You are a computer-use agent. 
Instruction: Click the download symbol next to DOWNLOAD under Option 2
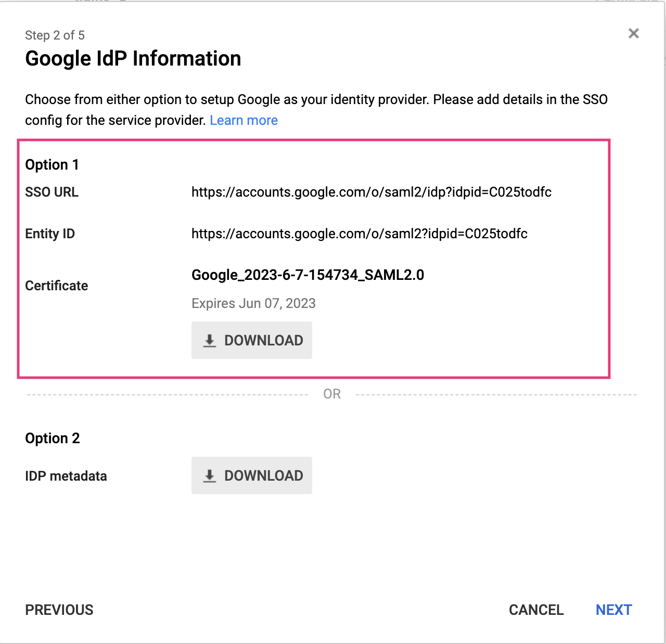coord(210,475)
